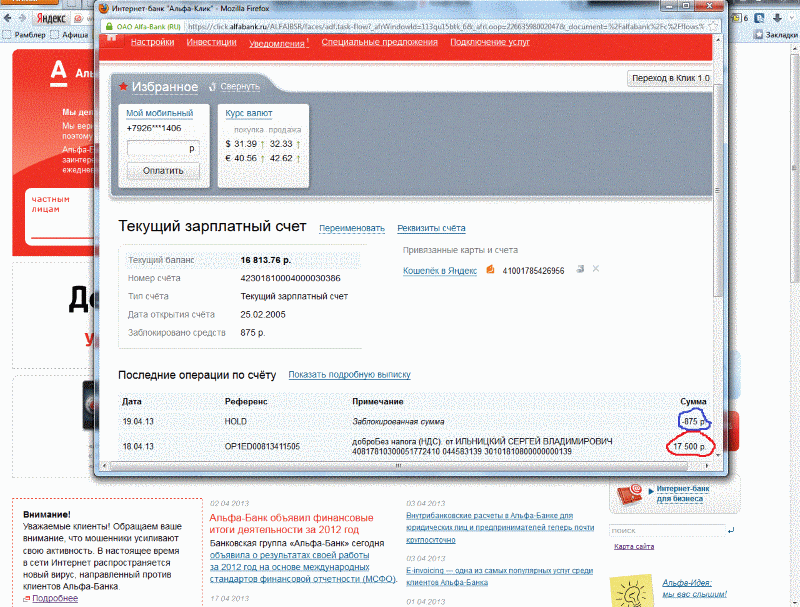Click Закладки button in background browser
The height and width of the screenshot is (607, 800).
776,35
